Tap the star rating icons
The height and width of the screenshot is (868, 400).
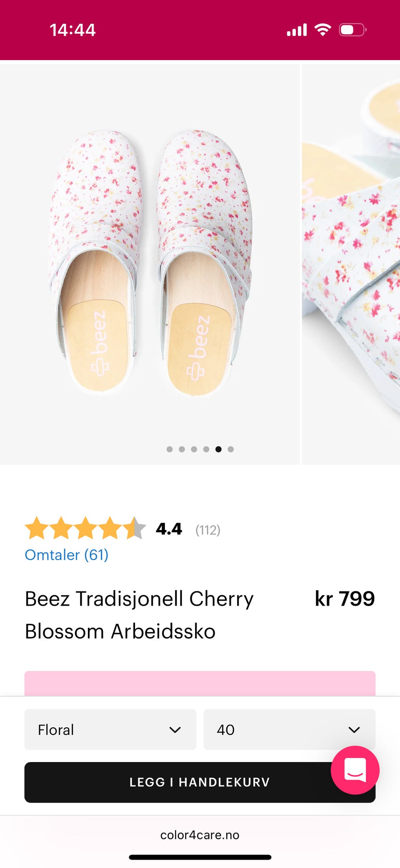85,528
